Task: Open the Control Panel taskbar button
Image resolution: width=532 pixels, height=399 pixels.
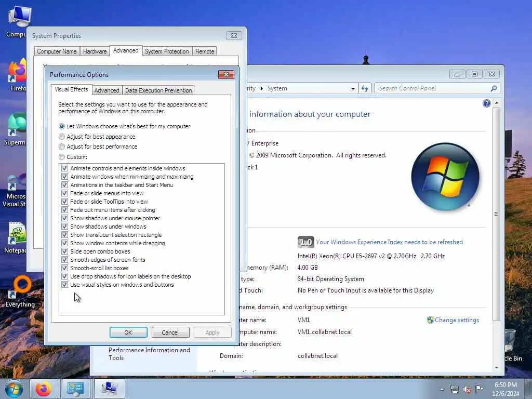Action: tap(76, 389)
